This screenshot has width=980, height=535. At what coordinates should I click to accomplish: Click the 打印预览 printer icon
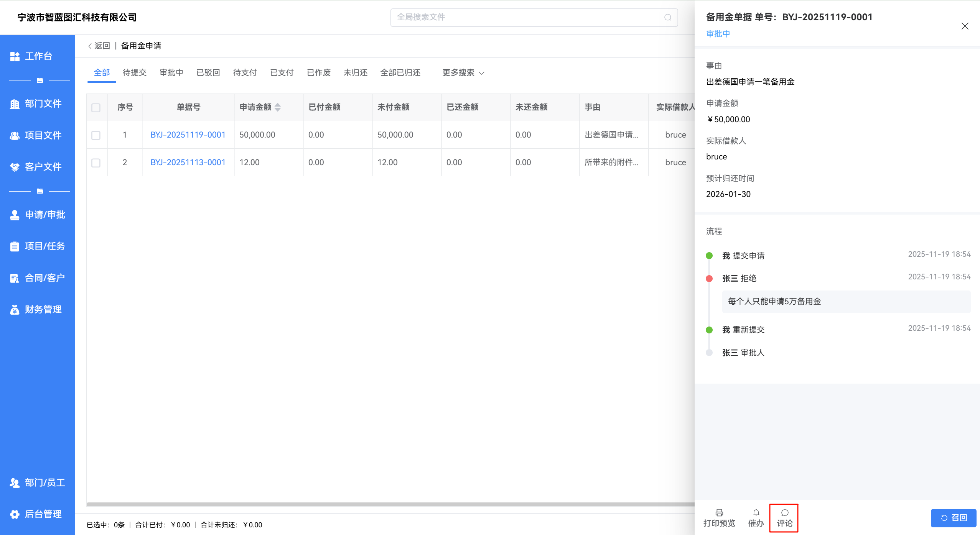(x=719, y=513)
